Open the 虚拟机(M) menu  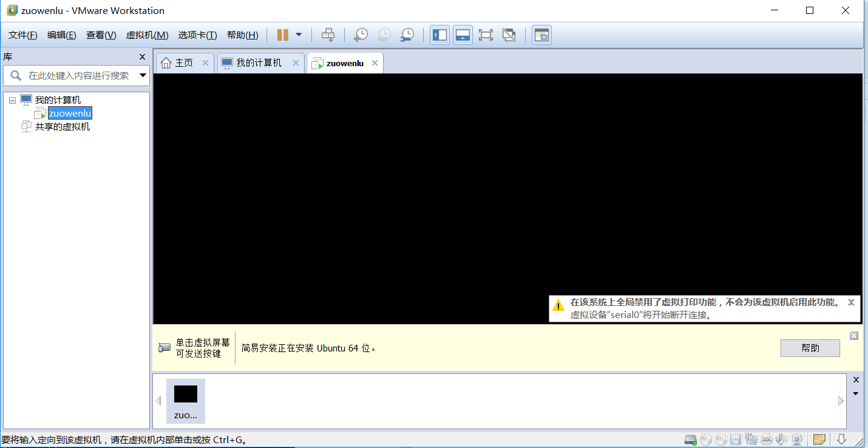pyautogui.click(x=147, y=35)
